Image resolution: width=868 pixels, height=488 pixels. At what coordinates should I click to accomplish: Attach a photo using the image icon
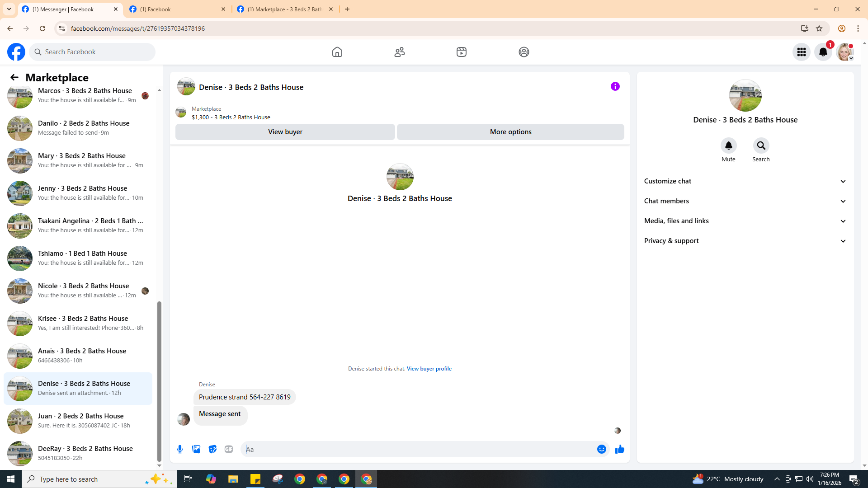(196, 449)
